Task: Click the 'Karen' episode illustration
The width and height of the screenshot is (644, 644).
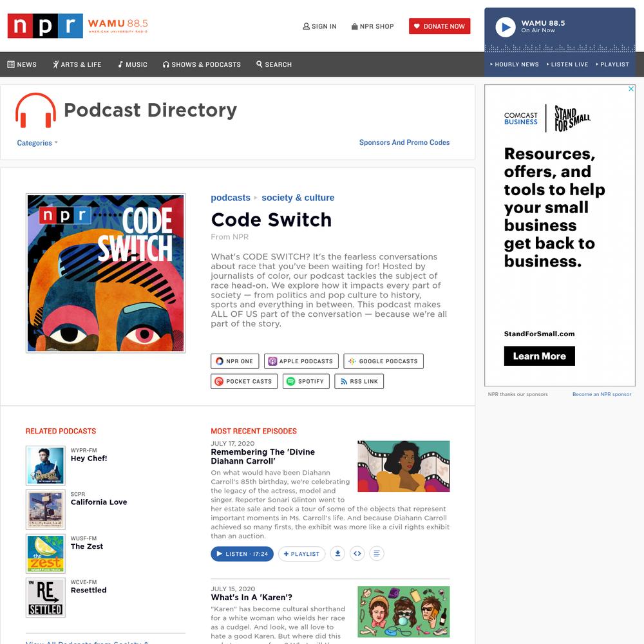Action: point(404,612)
